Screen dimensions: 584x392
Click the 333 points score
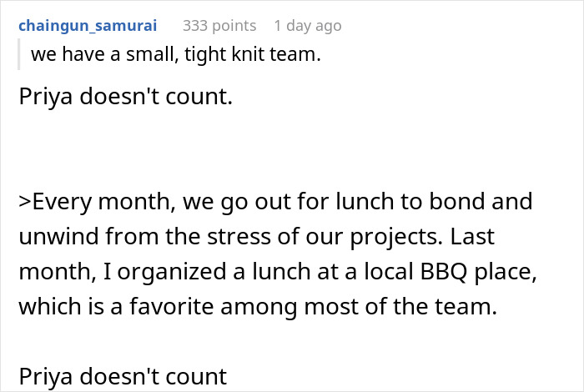point(219,26)
